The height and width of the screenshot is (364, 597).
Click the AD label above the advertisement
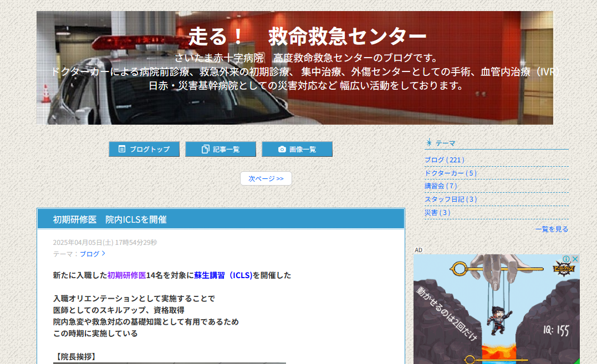[x=419, y=250]
